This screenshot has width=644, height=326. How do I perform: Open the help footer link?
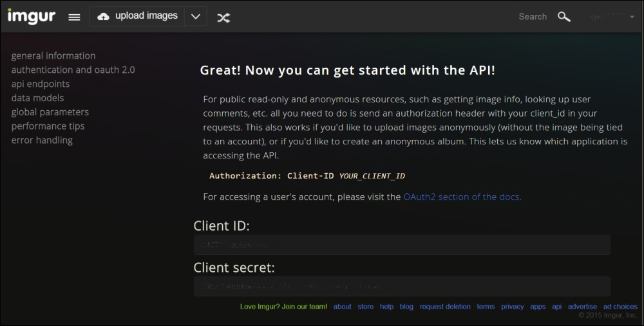[x=386, y=307]
